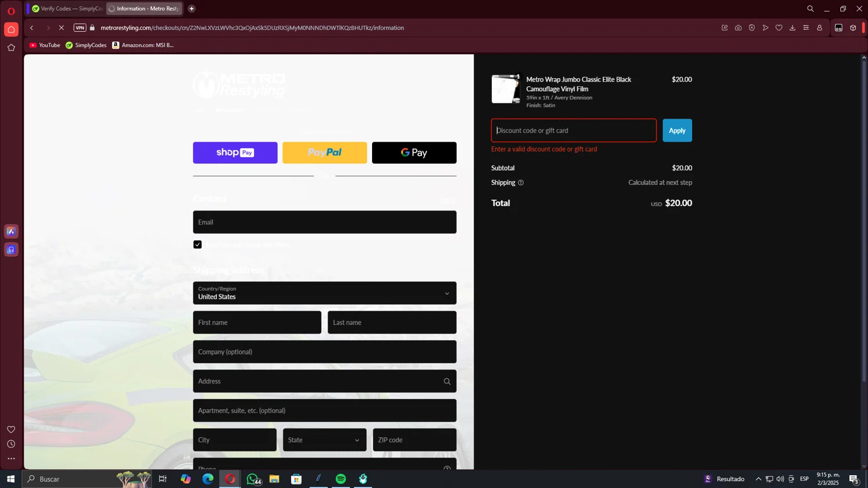Add page to bookmarks with the heart icon
This screenshot has width=868, height=488.
(x=779, y=28)
